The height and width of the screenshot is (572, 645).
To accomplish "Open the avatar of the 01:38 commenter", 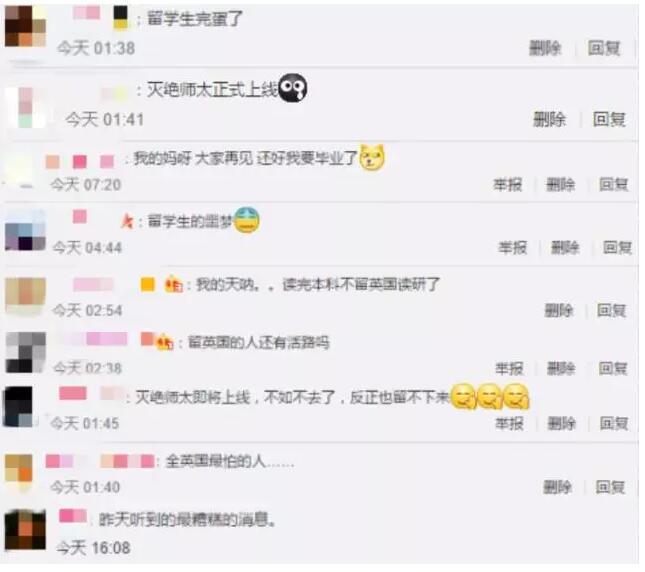I will (25, 26).
